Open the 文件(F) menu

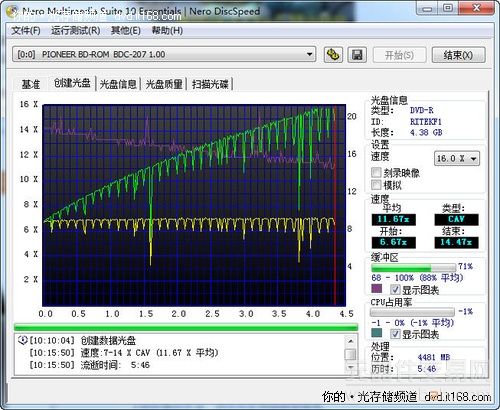[x=26, y=31]
